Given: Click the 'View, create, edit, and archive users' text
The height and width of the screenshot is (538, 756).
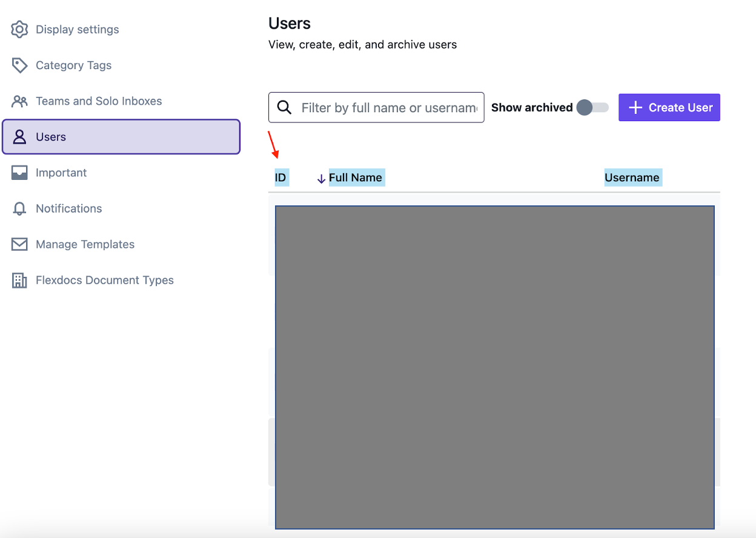Looking at the screenshot, I should click(x=362, y=44).
